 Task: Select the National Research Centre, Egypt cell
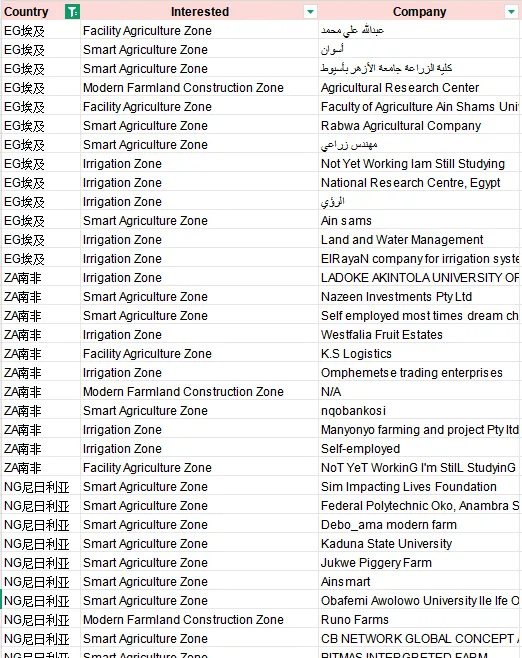click(x=419, y=183)
